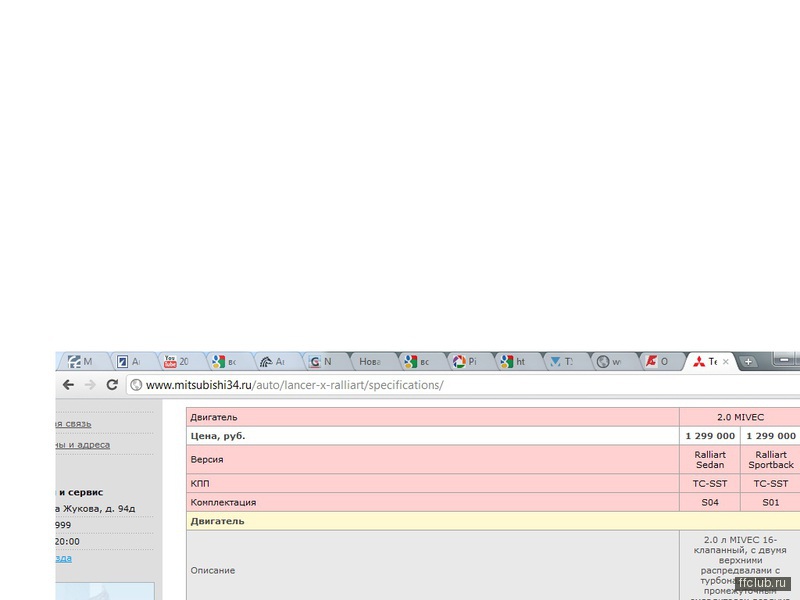
Task: Click the '1 299 000' price above Ralliart Sedan
Action: pyautogui.click(x=710, y=436)
